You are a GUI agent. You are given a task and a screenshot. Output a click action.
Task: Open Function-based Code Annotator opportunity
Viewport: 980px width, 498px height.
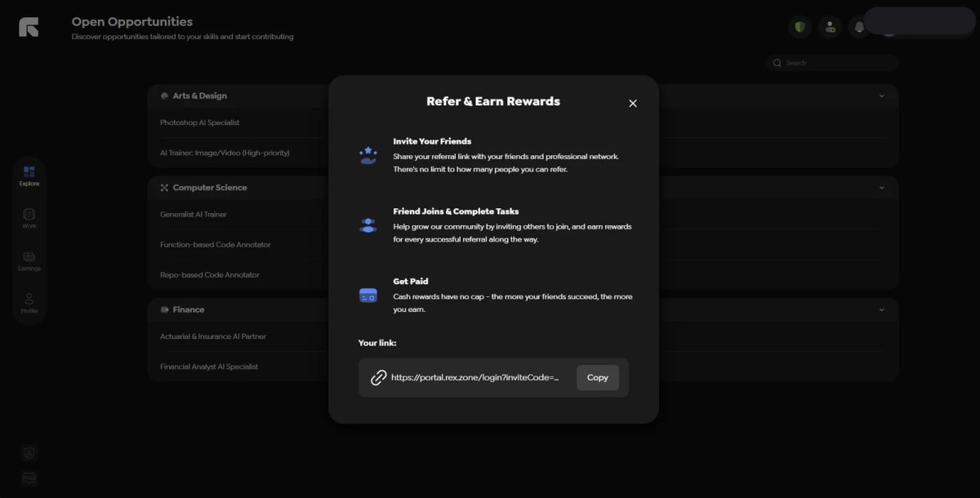pos(216,244)
